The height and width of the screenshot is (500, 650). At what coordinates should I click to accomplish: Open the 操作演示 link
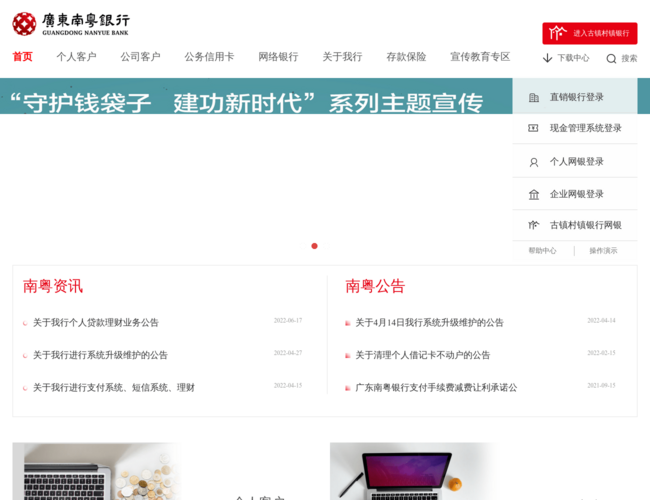(603, 250)
